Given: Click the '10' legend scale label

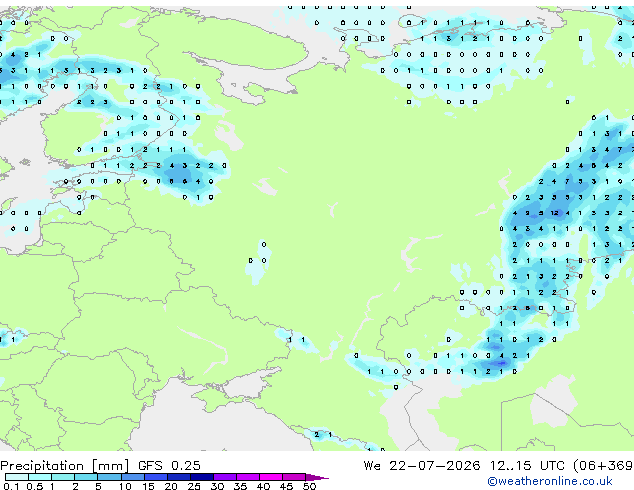Looking at the screenshot, I should pos(125,486).
